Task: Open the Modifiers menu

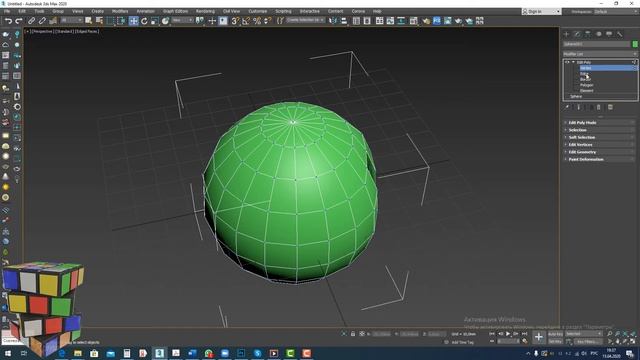Action: point(120,11)
